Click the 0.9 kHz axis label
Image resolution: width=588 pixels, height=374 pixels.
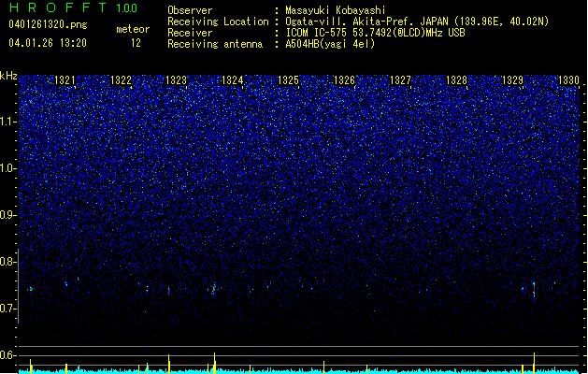[x=8, y=215]
